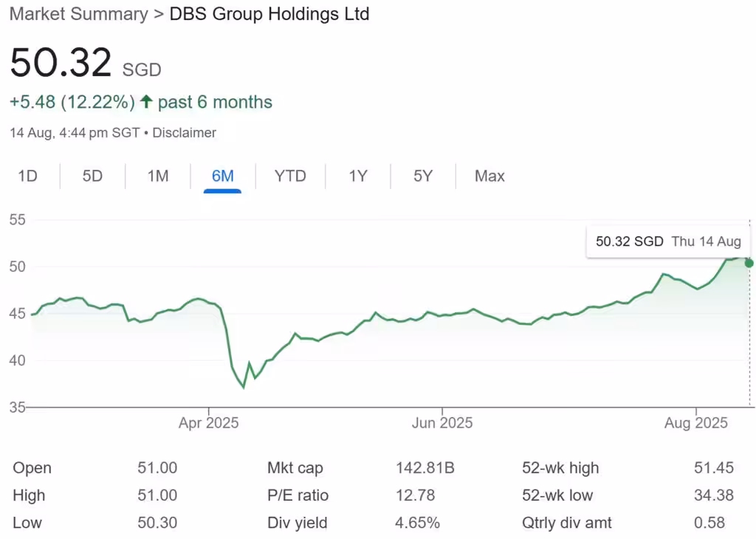Switch to the 1D chart view
This screenshot has height=539, width=756.
(x=27, y=176)
